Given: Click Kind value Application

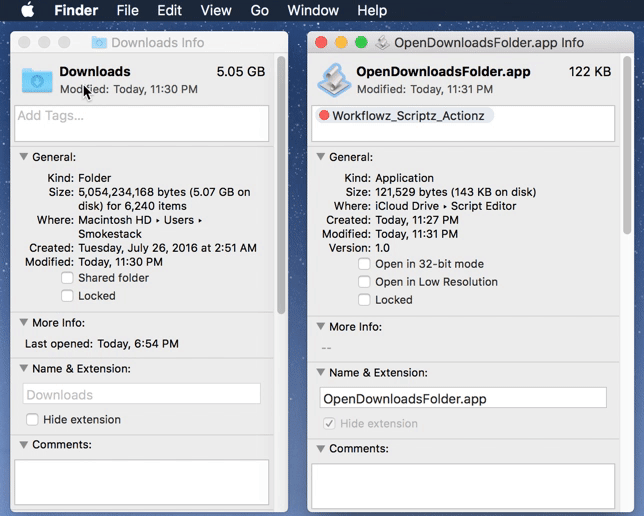Looking at the screenshot, I should pos(404,178).
